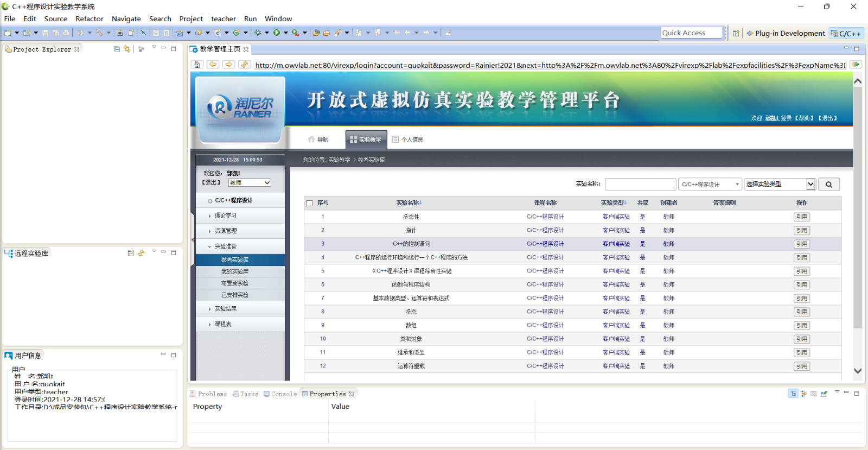Image resolution: width=868 pixels, height=450 pixels.
Task: Click the browser back arrow icon
Action: [x=213, y=65]
